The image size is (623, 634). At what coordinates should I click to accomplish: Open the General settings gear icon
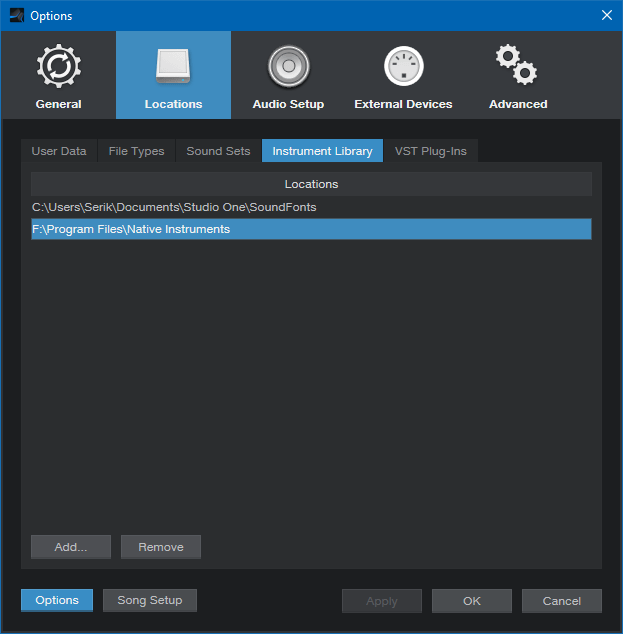(x=59, y=66)
